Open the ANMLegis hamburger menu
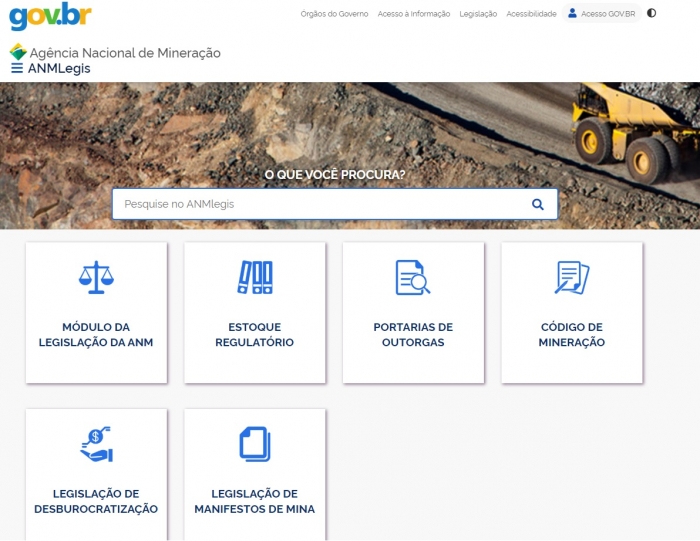The width and height of the screenshot is (700, 541). pos(17,68)
